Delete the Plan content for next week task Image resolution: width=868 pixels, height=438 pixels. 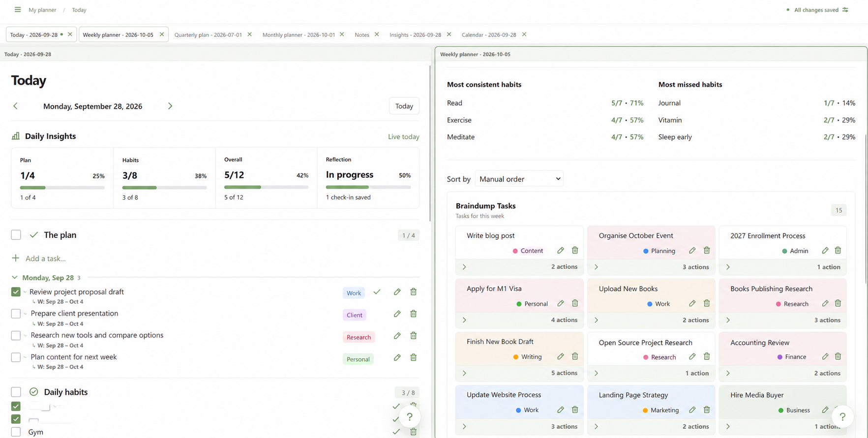tap(414, 357)
